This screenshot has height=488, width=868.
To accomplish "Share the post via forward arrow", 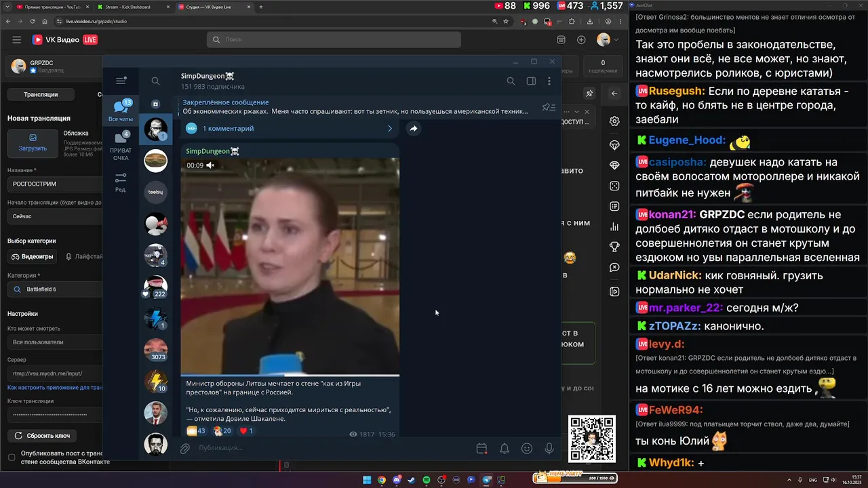I will point(413,129).
